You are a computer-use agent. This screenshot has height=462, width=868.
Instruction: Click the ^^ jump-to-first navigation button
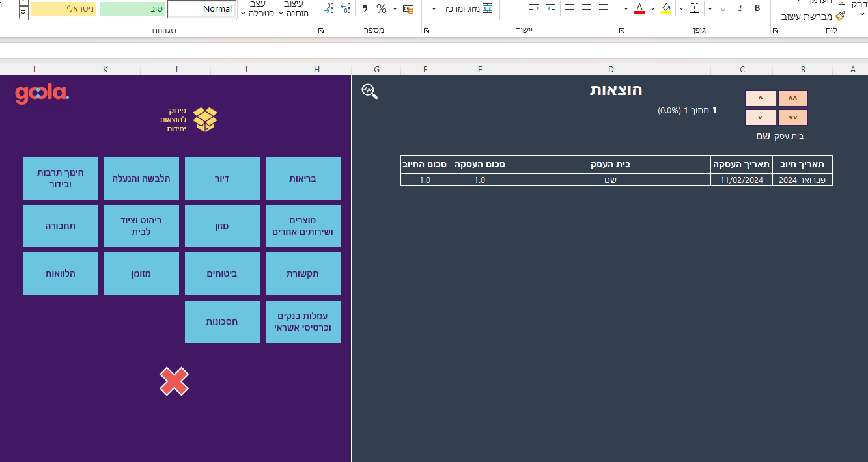[792, 98]
